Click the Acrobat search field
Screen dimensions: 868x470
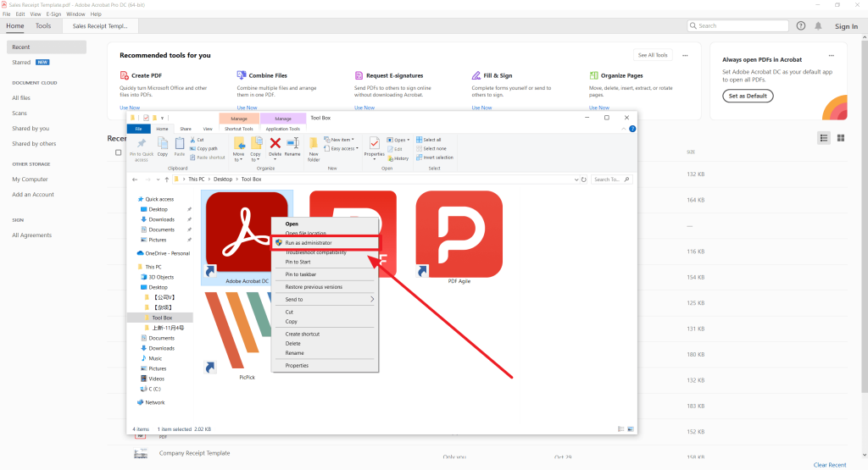(738, 26)
